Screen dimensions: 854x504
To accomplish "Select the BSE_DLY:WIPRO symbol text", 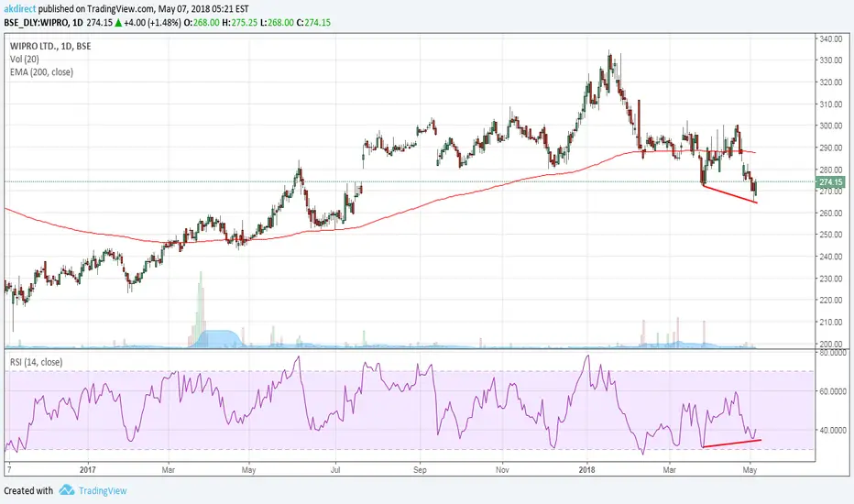I will [37, 22].
